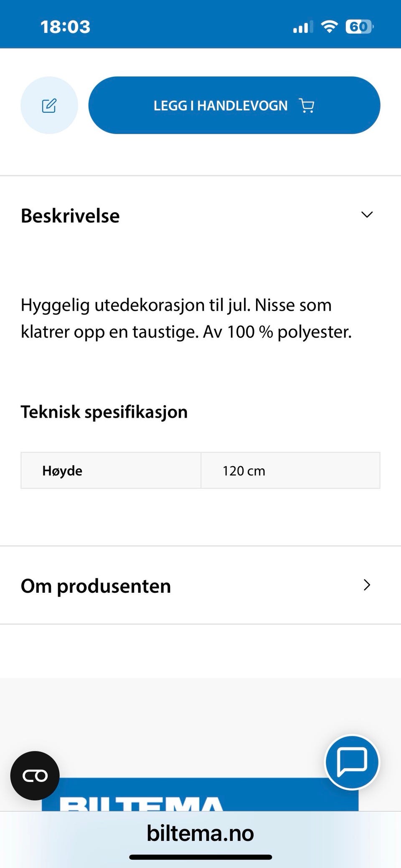Tap the home indicator bar

[200, 857]
